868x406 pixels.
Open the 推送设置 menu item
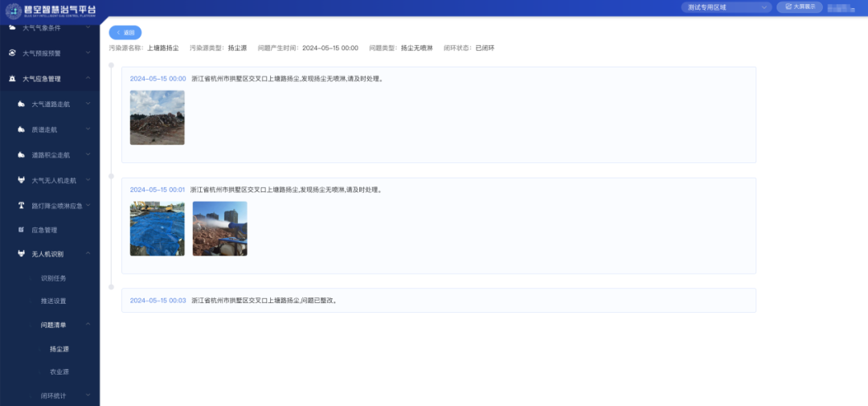(x=53, y=301)
